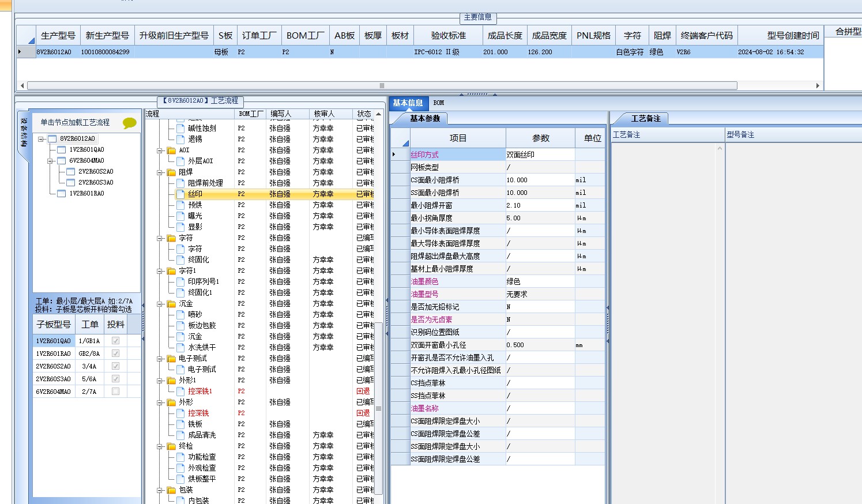Select 1V2R601QA0 in structure tree

(x=86, y=149)
